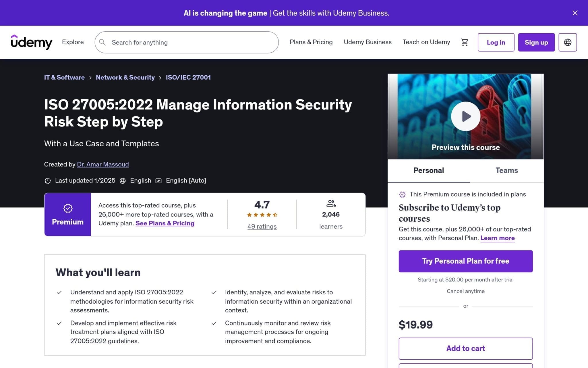
Task: Open Learn more about Personal Plan
Action: [x=497, y=238]
